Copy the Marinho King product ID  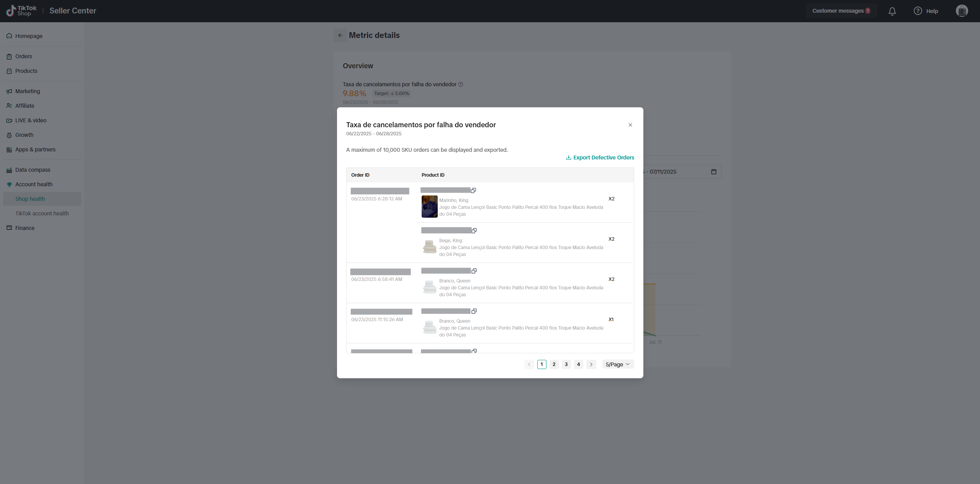click(x=473, y=190)
